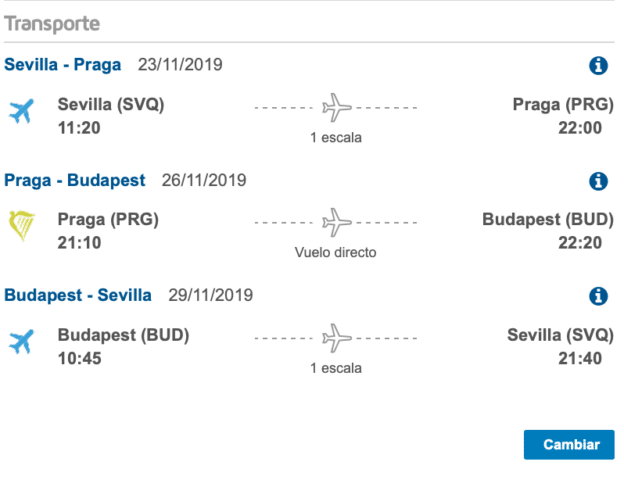
Task: Click plane route icon above first "1 escala"
Action: [x=337, y=106]
